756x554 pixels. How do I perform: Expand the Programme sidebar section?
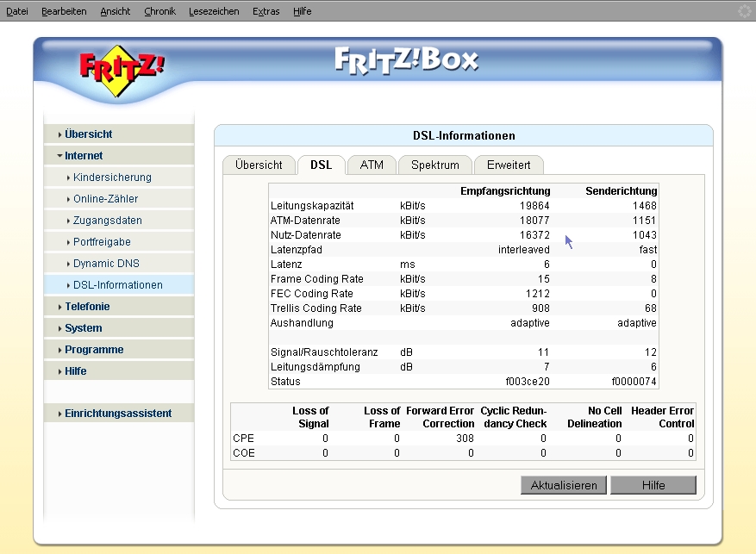[119, 350]
